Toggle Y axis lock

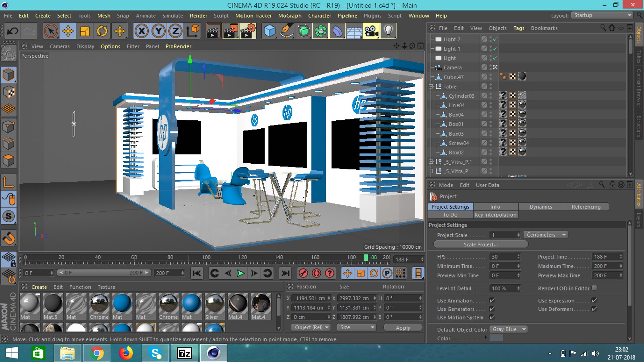(158, 31)
